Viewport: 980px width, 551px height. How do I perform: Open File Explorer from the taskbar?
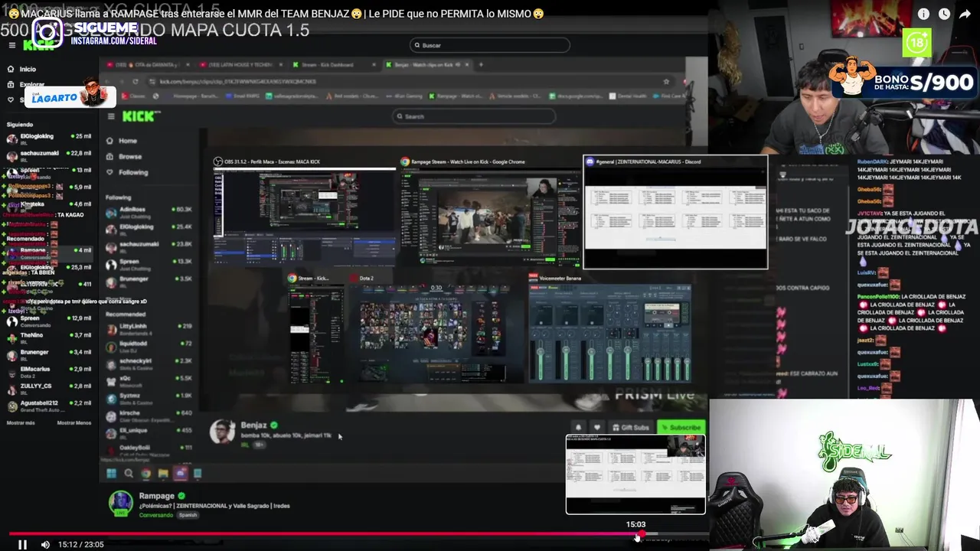point(163,474)
